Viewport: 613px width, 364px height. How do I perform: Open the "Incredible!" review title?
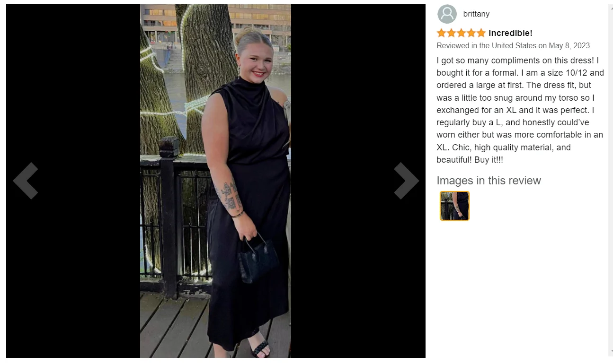(510, 33)
